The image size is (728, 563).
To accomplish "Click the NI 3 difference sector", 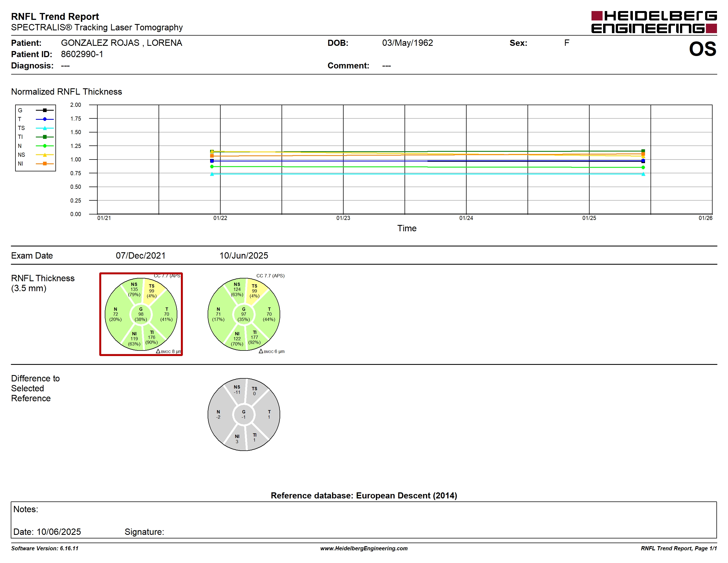I will pyautogui.click(x=237, y=439).
